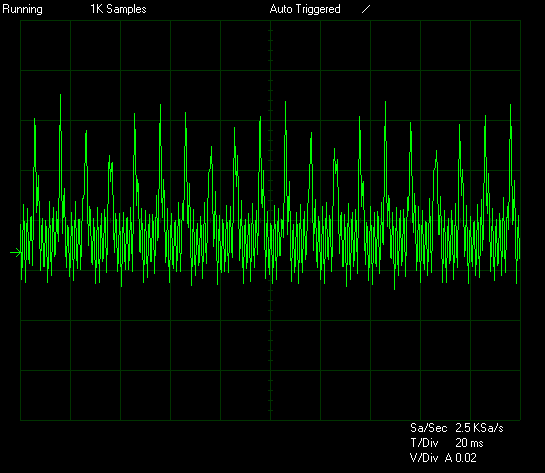Click the channel A letter in V/Div readout
Viewport: 545px width, 473px height.
[449, 458]
